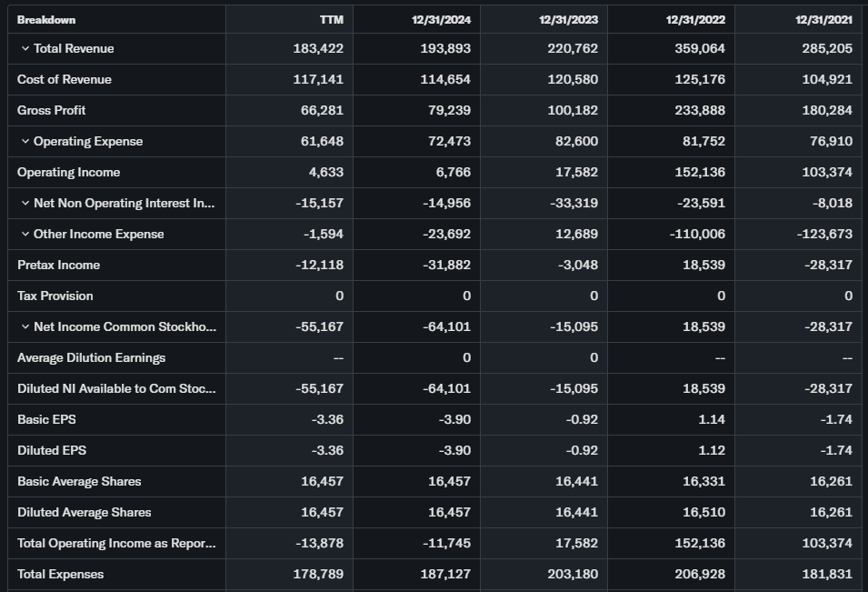The image size is (868, 592).
Task: Select the Diluted Average Shares row label
Action: 84,513
